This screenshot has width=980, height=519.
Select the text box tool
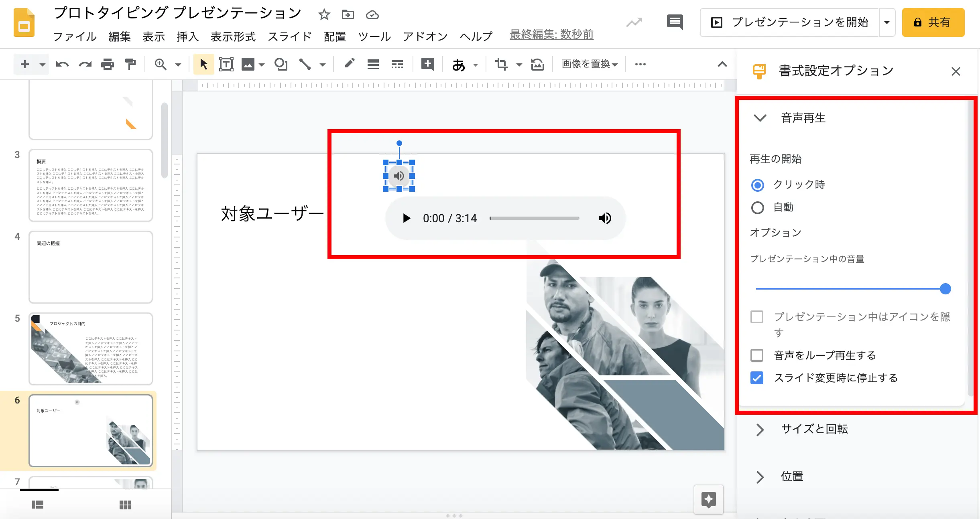(x=226, y=64)
